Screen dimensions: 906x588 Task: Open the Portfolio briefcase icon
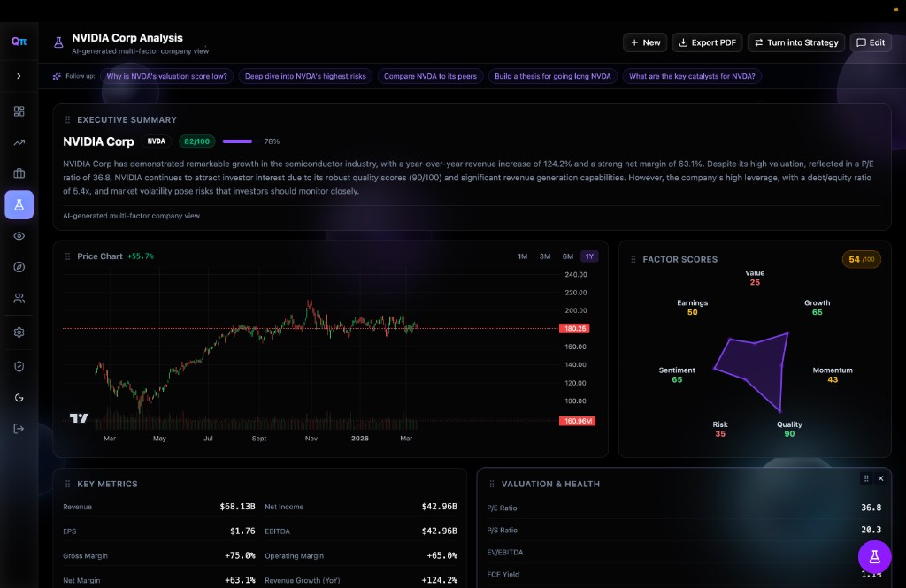click(x=19, y=173)
